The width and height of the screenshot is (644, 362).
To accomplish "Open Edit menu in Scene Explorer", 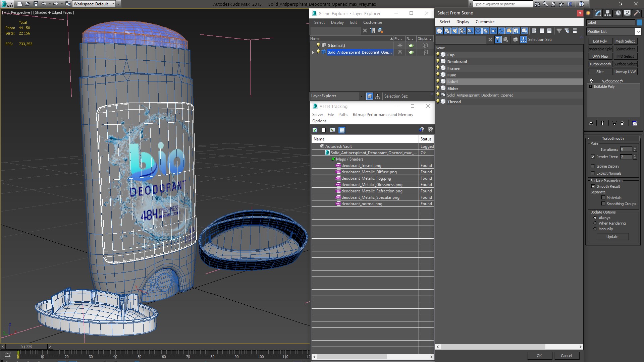I will click(353, 22).
